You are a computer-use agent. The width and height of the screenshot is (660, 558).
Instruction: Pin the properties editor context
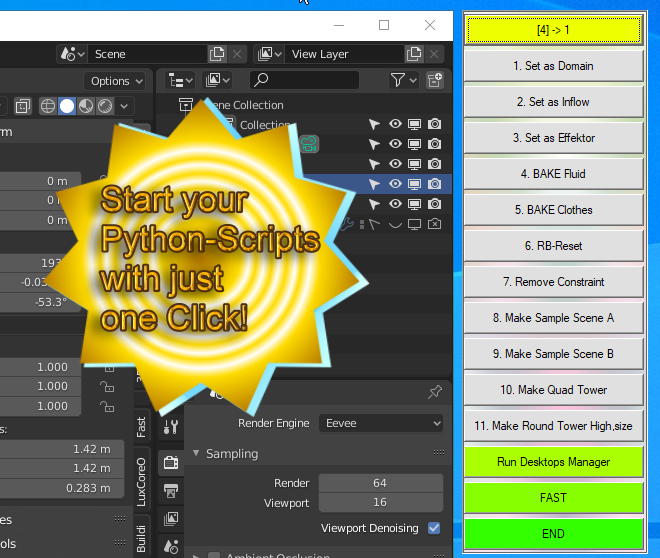click(435, 391)
